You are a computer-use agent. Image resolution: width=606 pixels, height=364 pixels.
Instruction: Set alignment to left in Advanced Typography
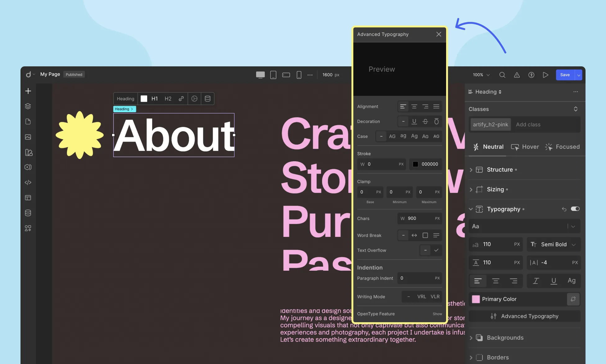(403, 106)
